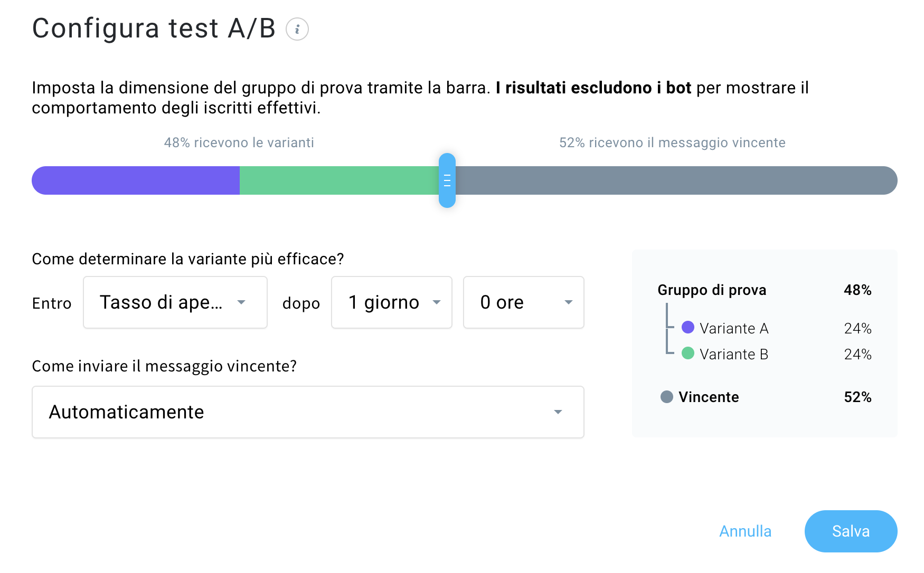Click the info icon next to the title
The image size is (924, 573).
[297, 29]
